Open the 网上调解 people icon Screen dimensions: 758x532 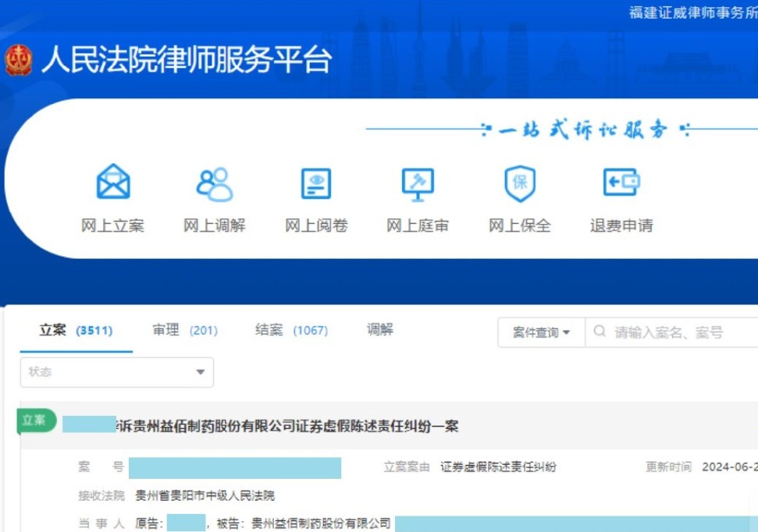pyautogui.click(x=214, y=184)
